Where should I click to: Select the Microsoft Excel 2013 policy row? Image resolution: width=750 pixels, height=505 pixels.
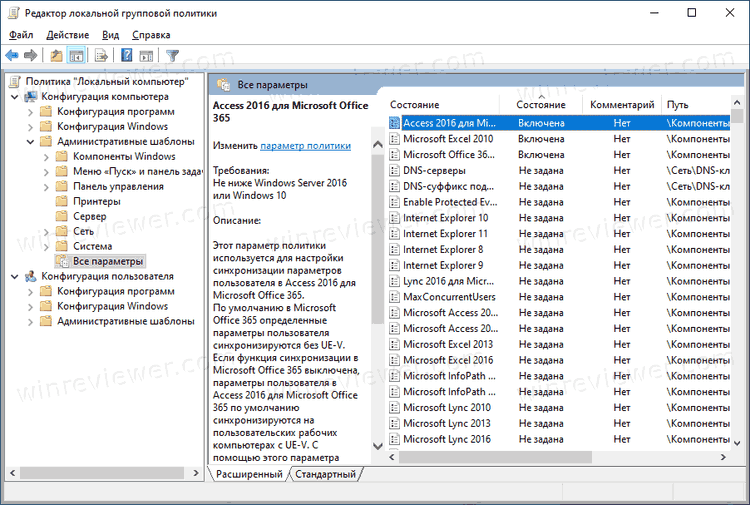[559, 344]
